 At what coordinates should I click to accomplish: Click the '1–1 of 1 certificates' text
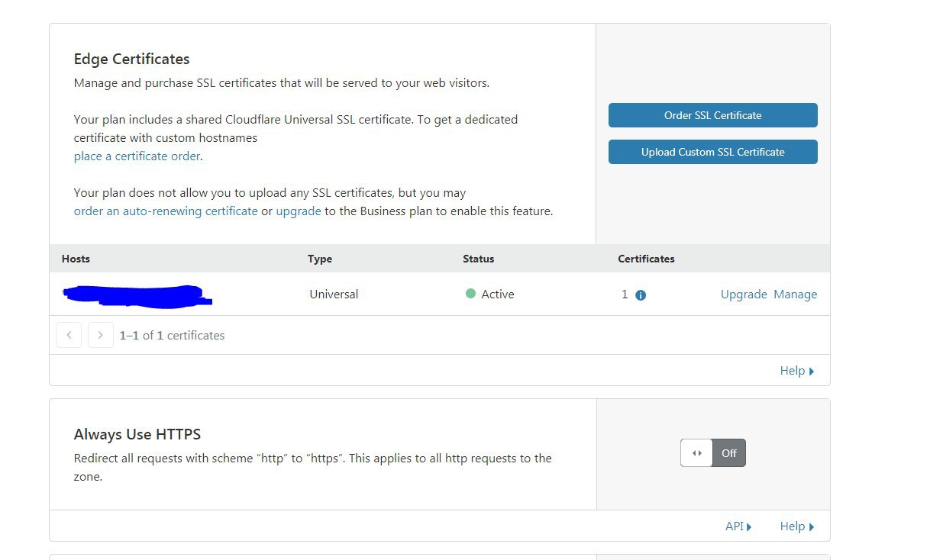click(x=173, y=336)
